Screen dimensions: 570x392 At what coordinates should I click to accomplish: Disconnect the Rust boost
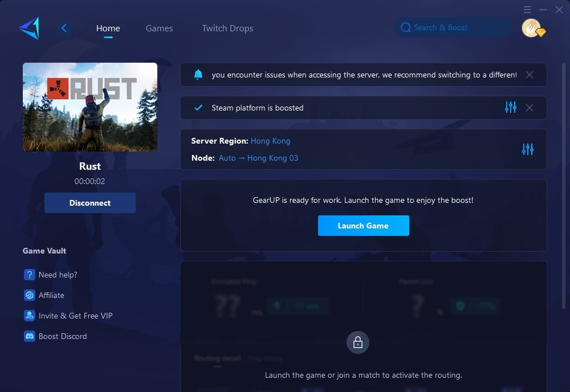(x=90, y=203)
